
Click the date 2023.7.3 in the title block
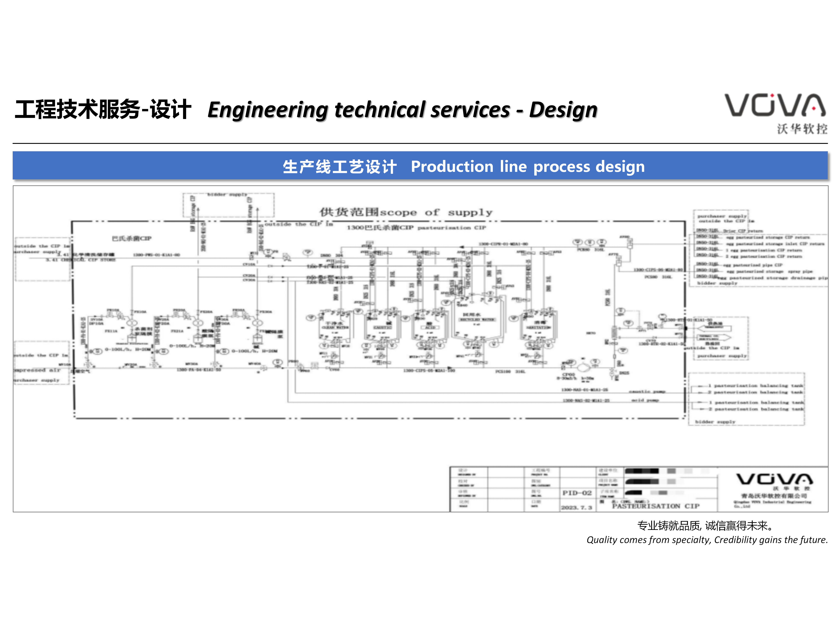click(x=576, y=507)
